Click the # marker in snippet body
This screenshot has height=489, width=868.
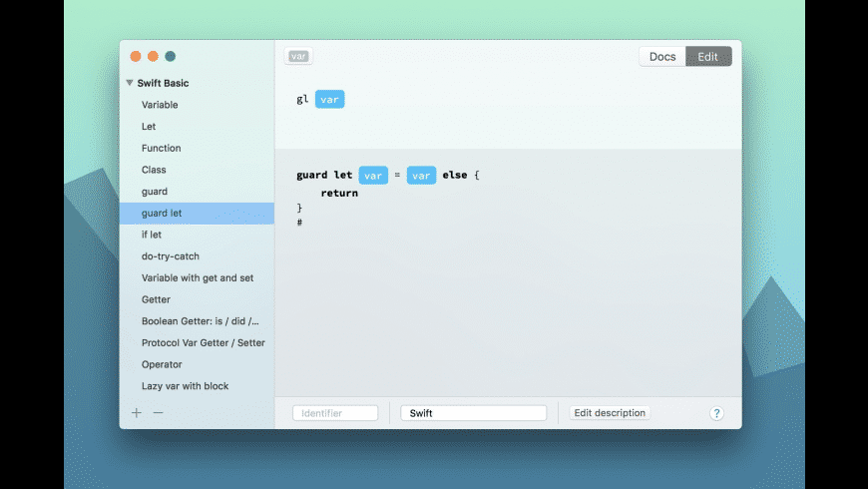tap(299, 223)
